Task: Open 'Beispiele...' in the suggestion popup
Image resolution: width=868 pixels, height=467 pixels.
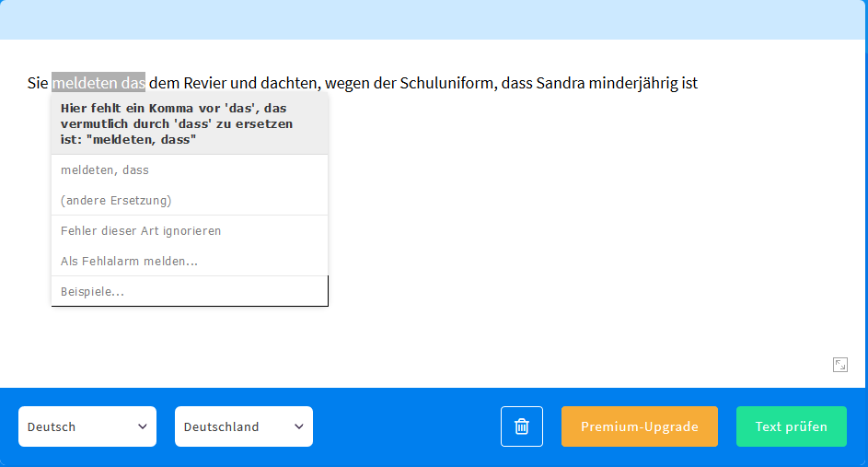Action: [92, 292]
